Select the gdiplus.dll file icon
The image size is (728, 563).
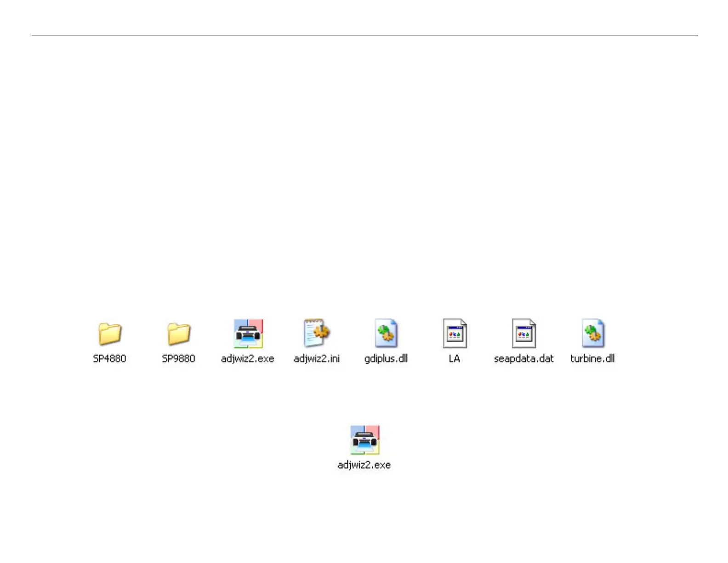(386, 333)
